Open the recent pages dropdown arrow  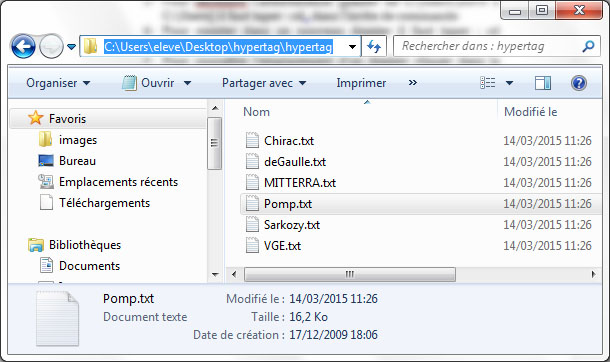(71, 47)
